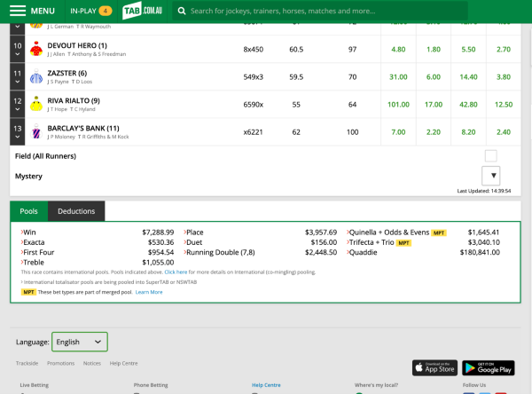The image size is (532, 394).
Task: Open 'Learn More' merged pool link
Action: [149, 292]
